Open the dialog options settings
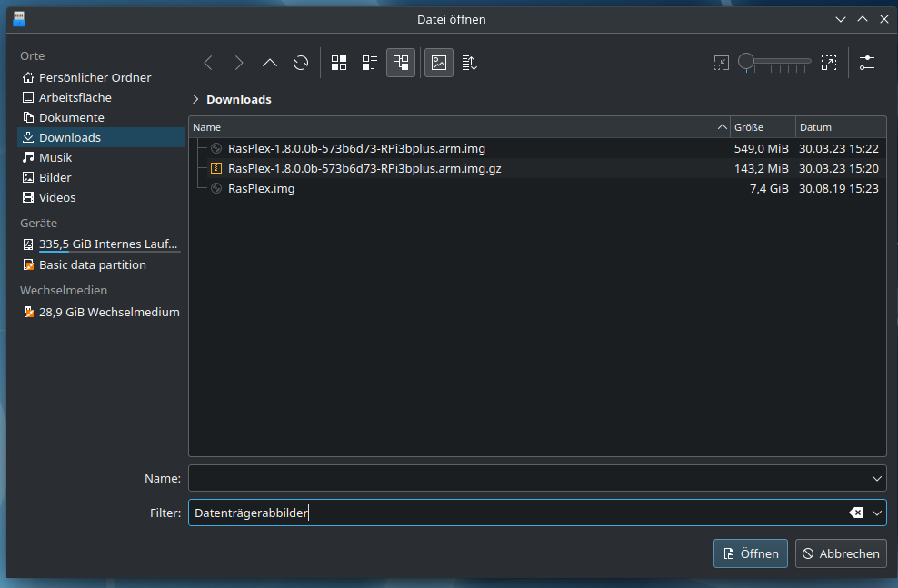Screen dimensions: 898x588 point(867,63)
